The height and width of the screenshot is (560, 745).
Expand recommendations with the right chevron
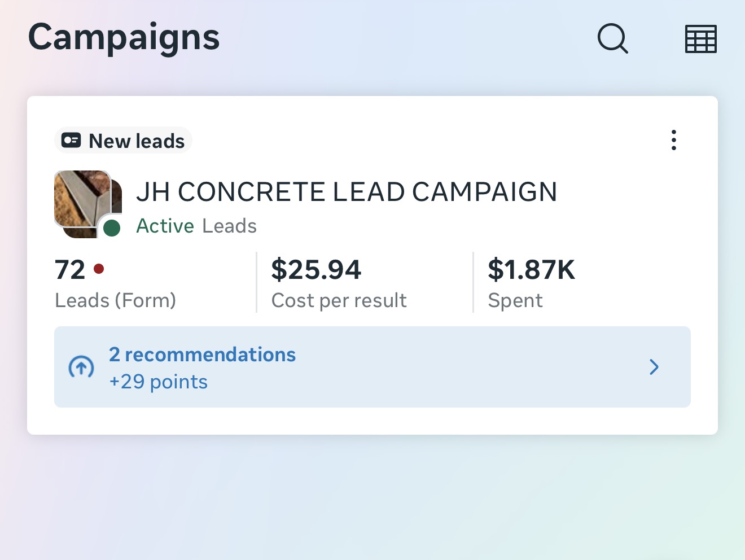(654, 367)
